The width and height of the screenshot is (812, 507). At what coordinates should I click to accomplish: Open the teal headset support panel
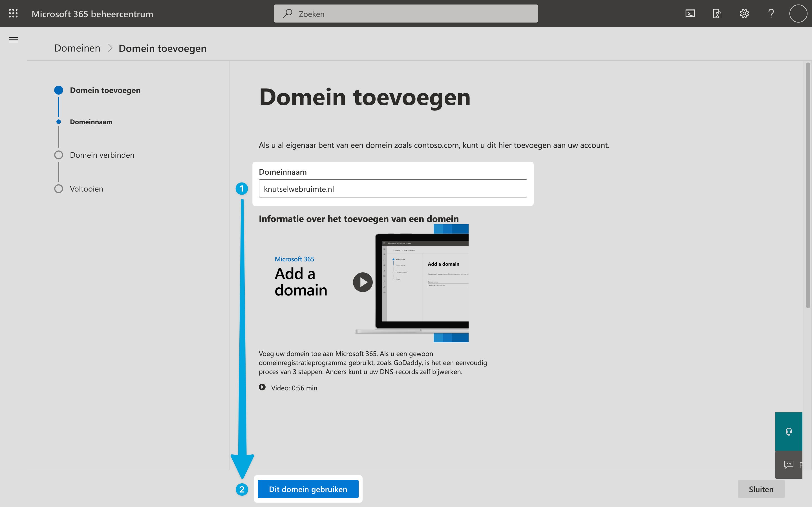click(x=789, y=431)
